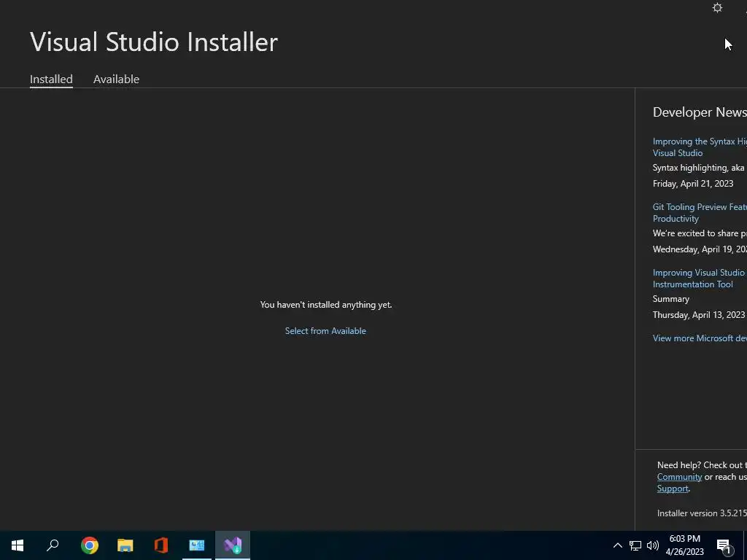This screenshot has height=560, width=747.
Task: Open the Windows Start menu
Action: pos(18,545)
